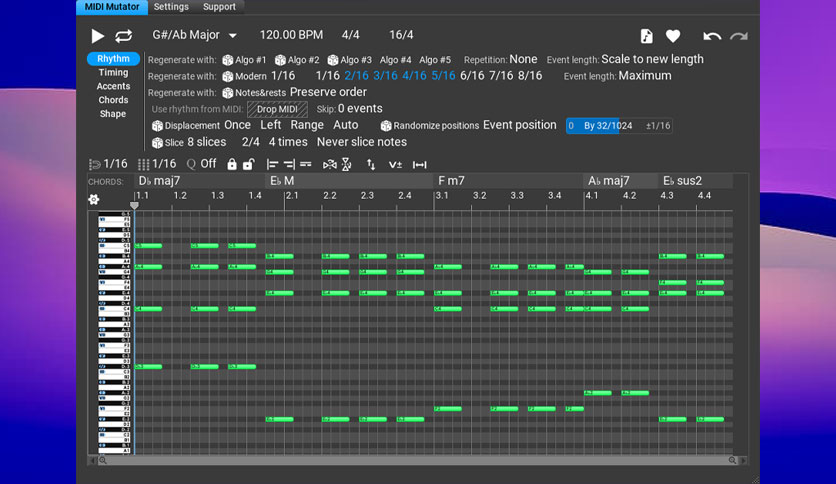836x484 pixels.
Task: Change displacement Left direction
Action: [x=270, y=125]
